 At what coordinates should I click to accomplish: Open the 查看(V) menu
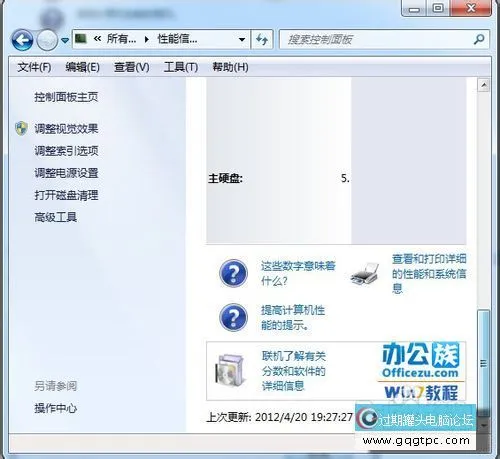click(132, 67)
